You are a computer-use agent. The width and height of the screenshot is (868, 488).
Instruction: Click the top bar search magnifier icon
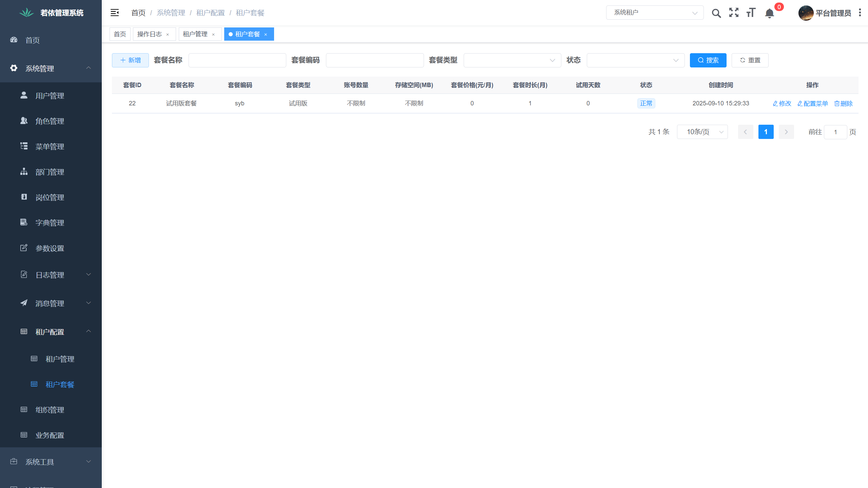pos(716,13)
